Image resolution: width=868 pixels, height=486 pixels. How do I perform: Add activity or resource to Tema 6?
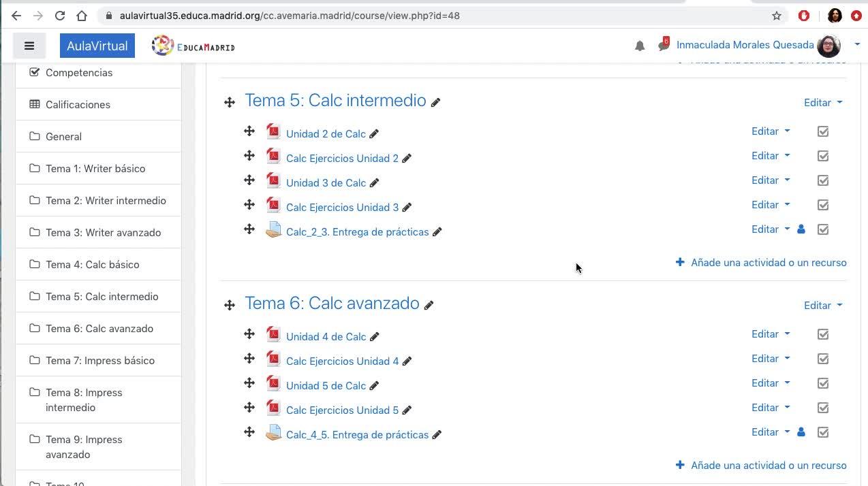(x=761, y=466)
